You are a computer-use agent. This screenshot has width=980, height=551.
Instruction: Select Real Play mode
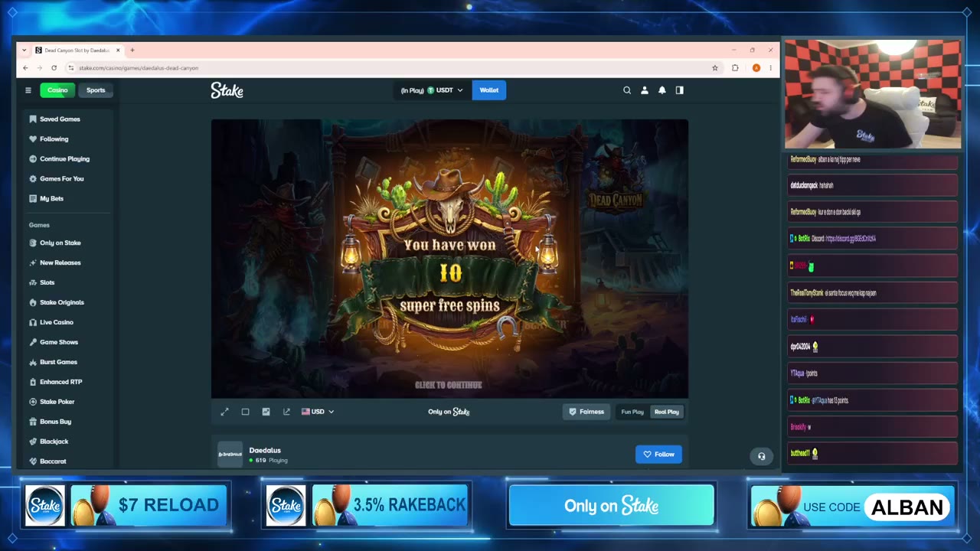pos(666,412)
